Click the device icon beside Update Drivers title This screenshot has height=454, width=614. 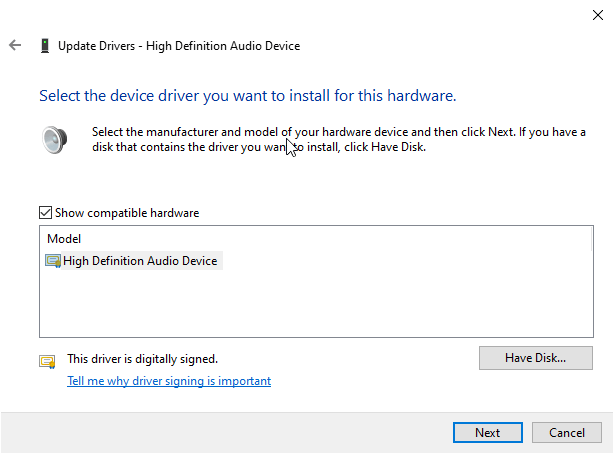coord(45,45)
